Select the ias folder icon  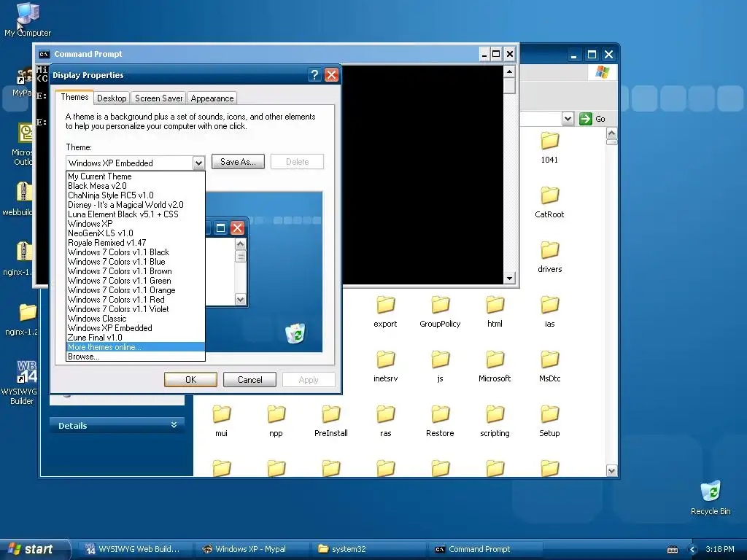(549, 305)
